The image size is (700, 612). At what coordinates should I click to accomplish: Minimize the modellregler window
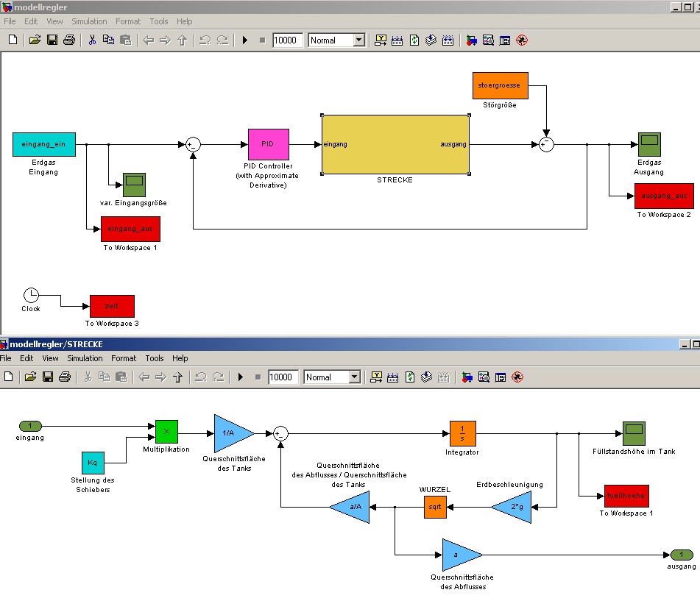coord(676,7)
